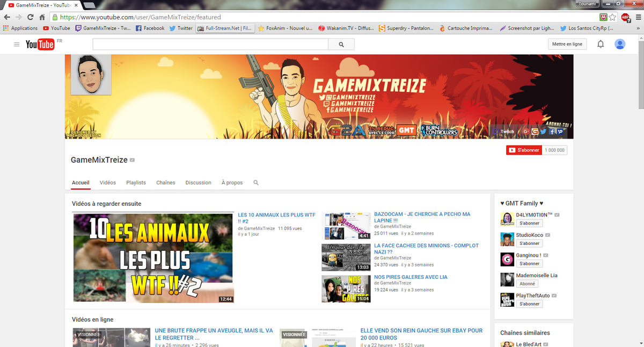Open BAZOOCAM video thumbnail
This screenshot has width=644, height=347.
(x=346, y=226)
